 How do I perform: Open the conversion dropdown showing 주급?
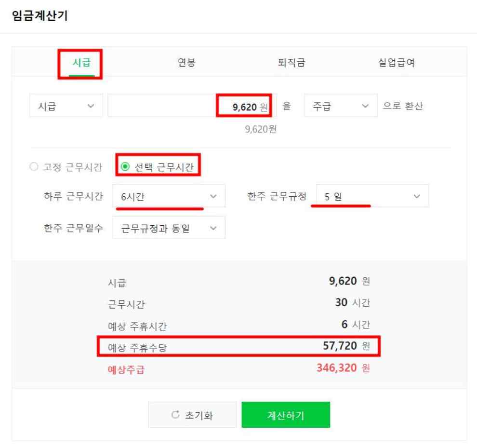(341, 106)
